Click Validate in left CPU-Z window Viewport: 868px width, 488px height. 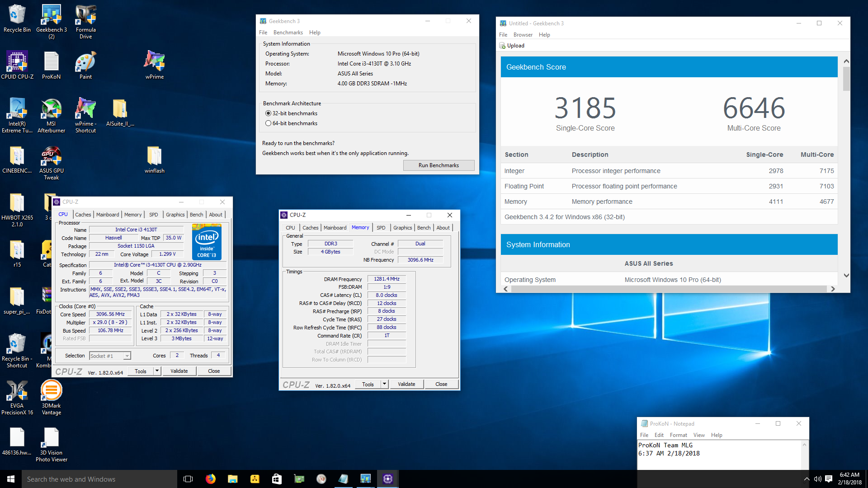[x=179, y=371]
